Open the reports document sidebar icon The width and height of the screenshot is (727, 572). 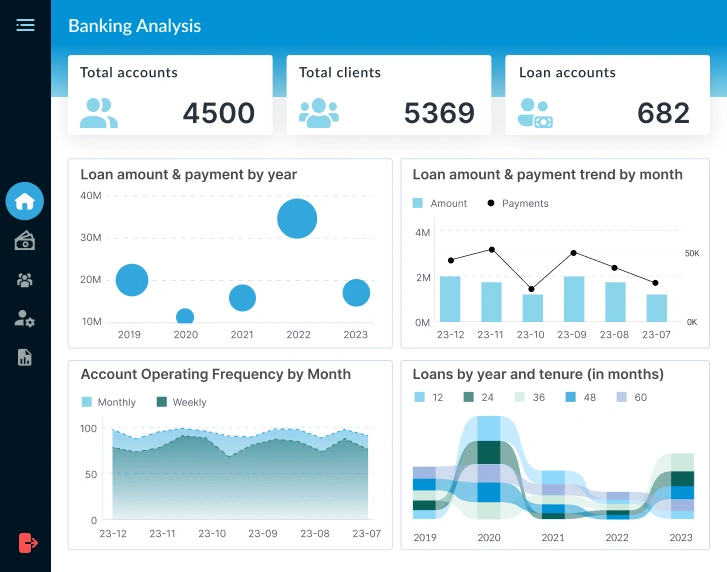click(25, 357)
